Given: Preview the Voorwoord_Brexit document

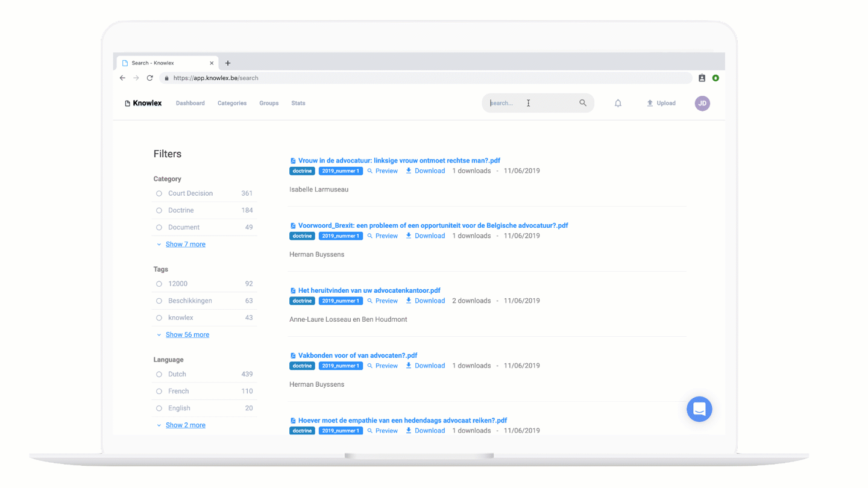Looking at the screenshot, I should click(383, 236).
